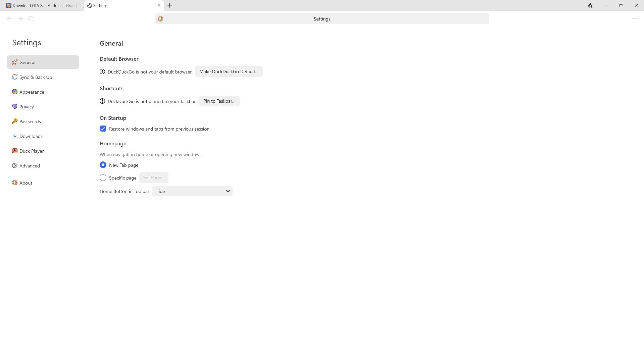Screen dimensions: 644x346
Task: Select the Settings tab
Action: tap(123, 5)
